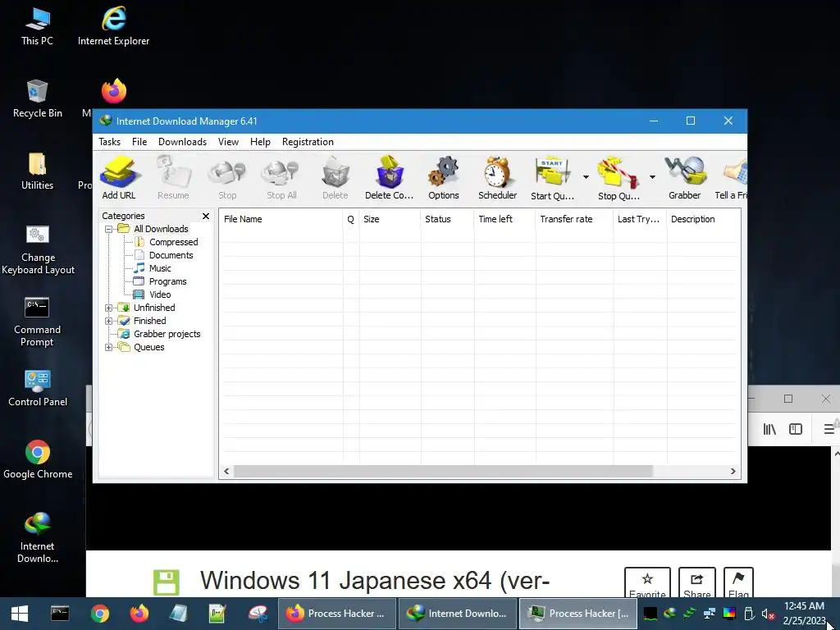
Task: Open the File menu
Action: tap(139, 142)
